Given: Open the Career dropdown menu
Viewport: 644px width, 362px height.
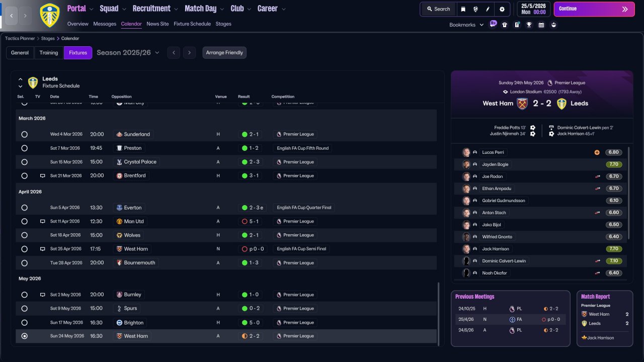Looking at the screenshot, I should coord(272,9).
